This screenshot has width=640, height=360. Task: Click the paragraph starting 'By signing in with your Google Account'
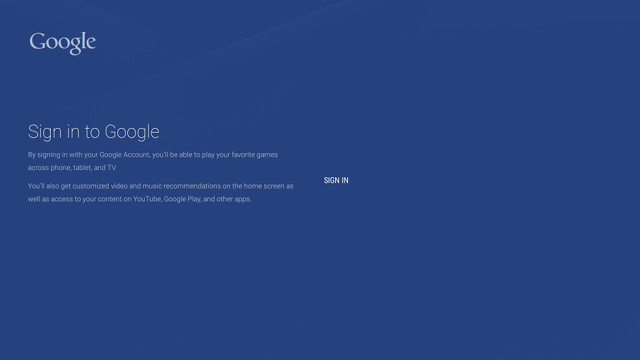point(153,161)
